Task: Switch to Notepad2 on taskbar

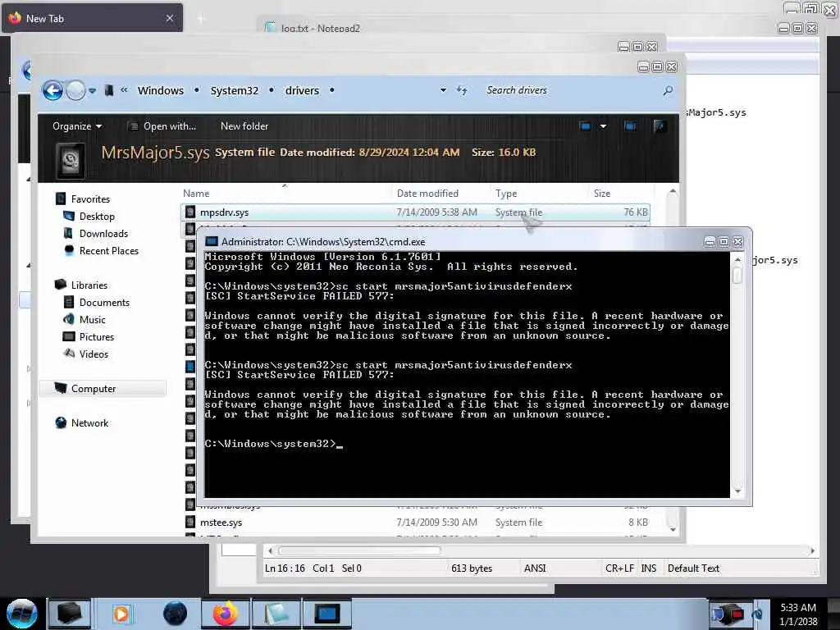Action: coord(276,614)
